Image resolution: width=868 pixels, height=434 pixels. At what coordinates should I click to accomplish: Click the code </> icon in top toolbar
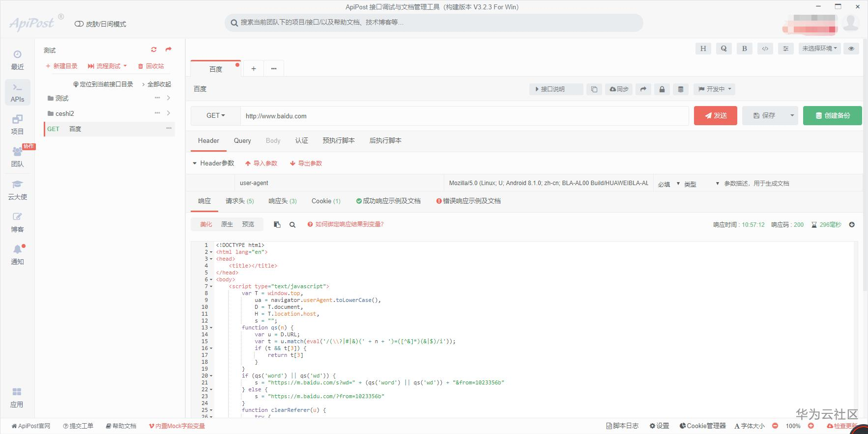[765, 49]
